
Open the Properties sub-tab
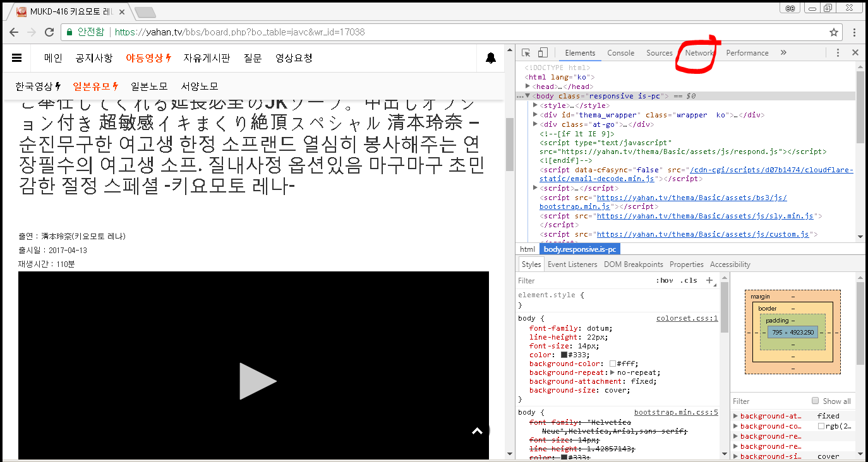point(687,264)
